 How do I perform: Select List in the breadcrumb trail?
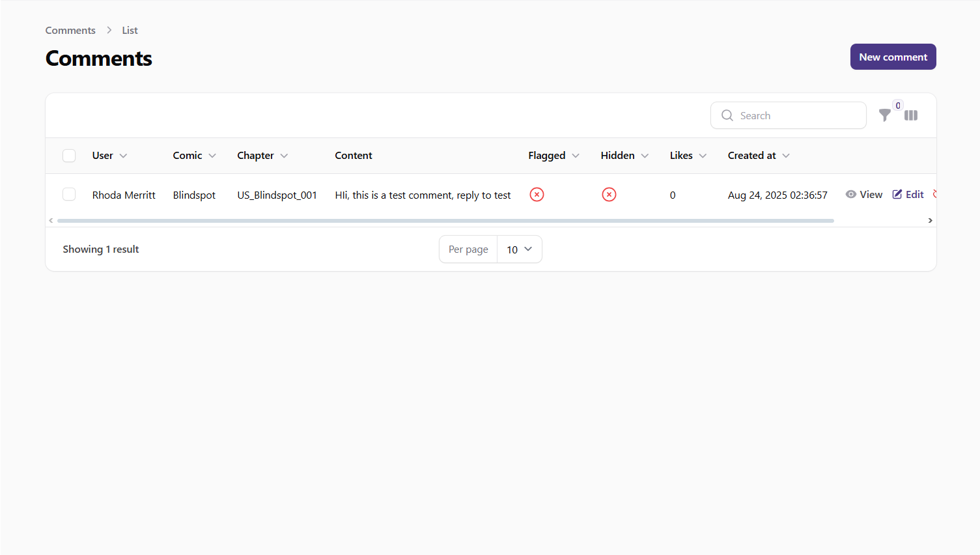click(x=130, y=30)
